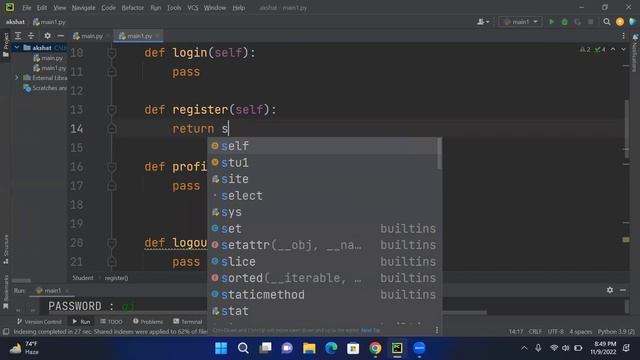Image resolution: width=640 pixels, height=360 pixels.
Task: Open PyCharm from the taskbar
Action: point(397,348)
